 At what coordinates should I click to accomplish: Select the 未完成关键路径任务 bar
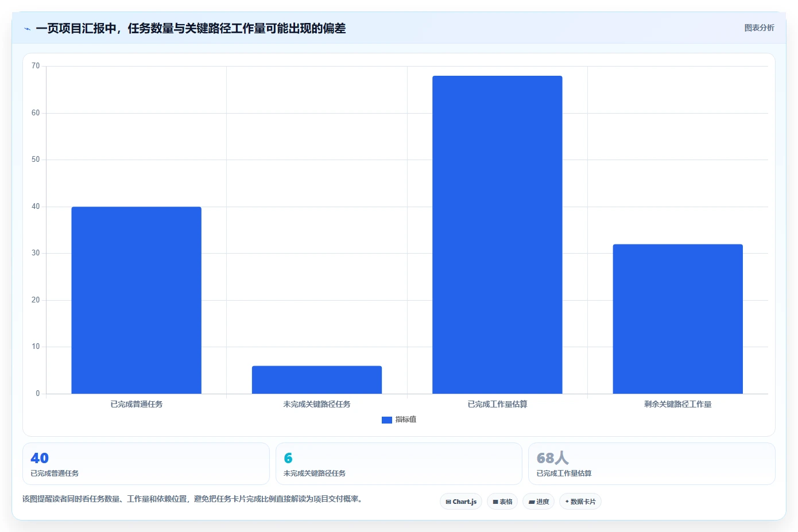coord(317,380)
